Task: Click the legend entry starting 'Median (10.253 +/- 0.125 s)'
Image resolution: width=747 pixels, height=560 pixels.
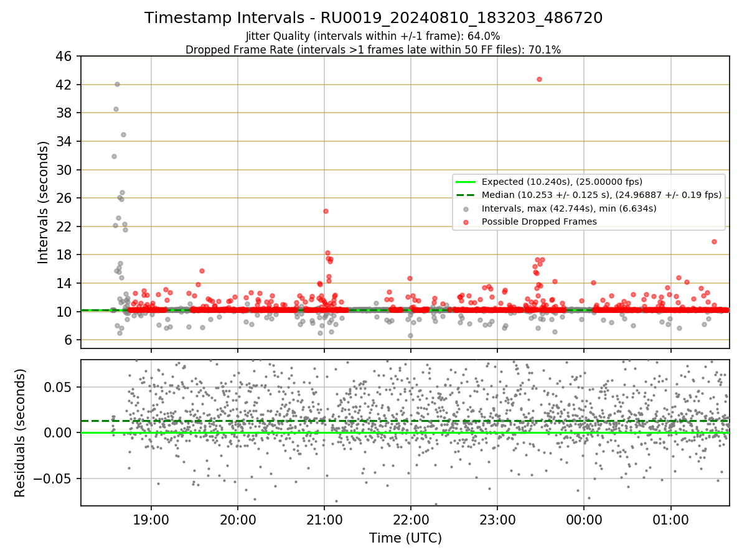Action: coord(602,195)
